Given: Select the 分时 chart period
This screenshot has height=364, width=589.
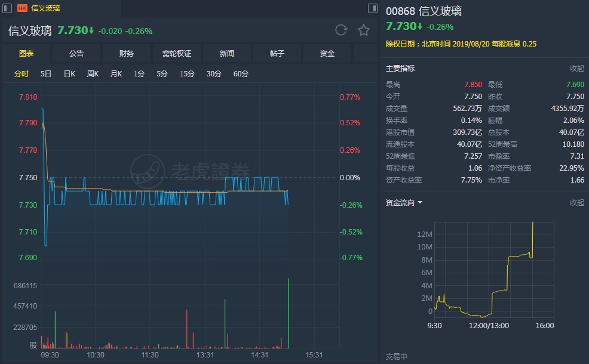Looking at the screenshot, I should (x=22, y=73).
